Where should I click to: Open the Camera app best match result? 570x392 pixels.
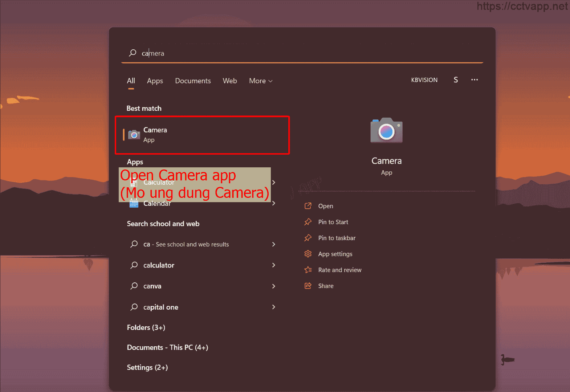pyautogui.click(x=202, y=135)
